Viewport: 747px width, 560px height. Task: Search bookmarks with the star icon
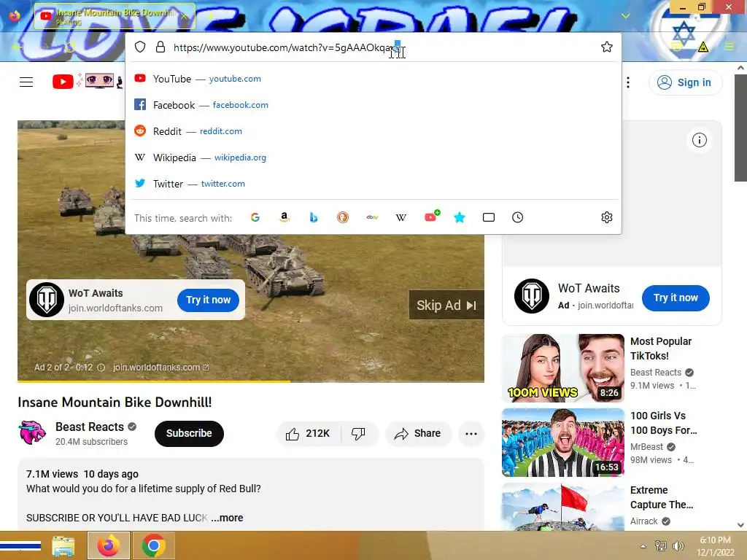[x=460, y=217]
